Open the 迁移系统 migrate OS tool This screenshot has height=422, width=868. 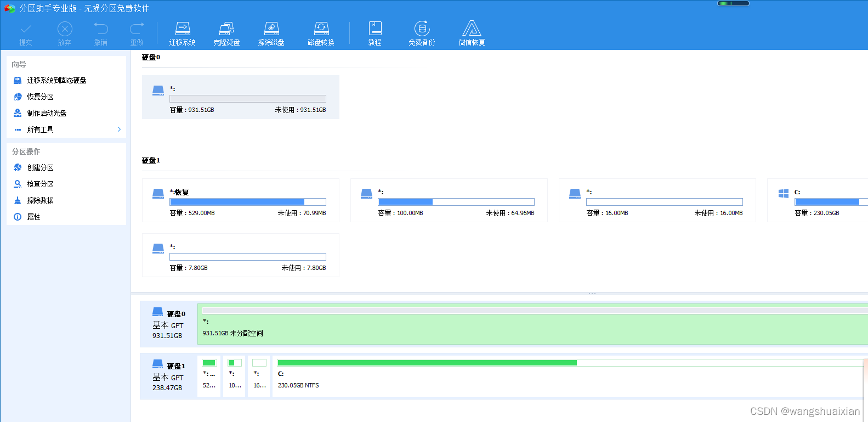(183, 34)
